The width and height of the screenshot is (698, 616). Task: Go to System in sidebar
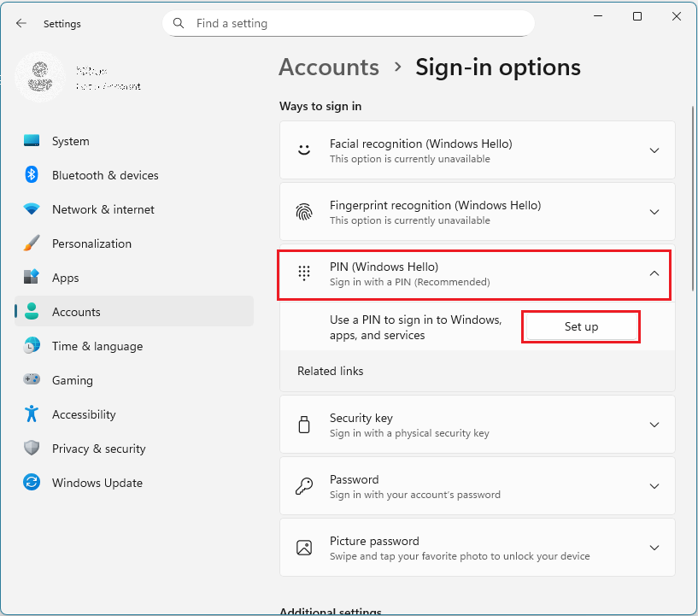coord(70,141)
